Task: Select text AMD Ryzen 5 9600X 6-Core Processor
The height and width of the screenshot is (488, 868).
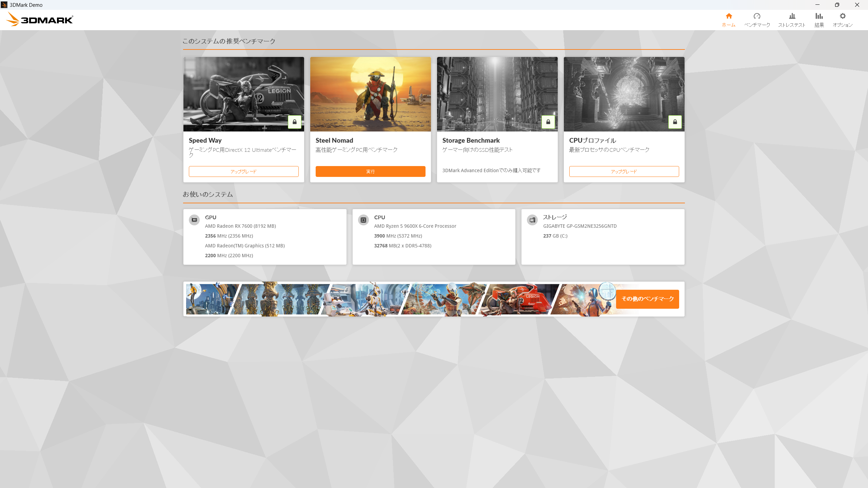Action: (x=415, y=226)
